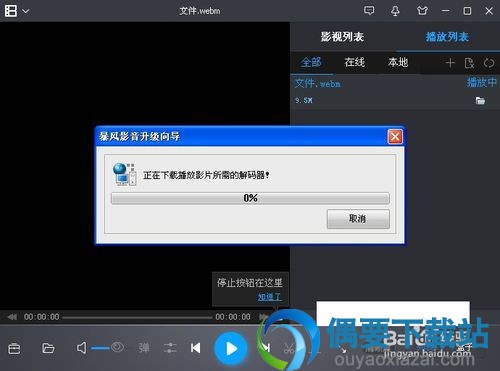Select the 在线 filter tab
The image size is (500, 371).
click(355, 62)
